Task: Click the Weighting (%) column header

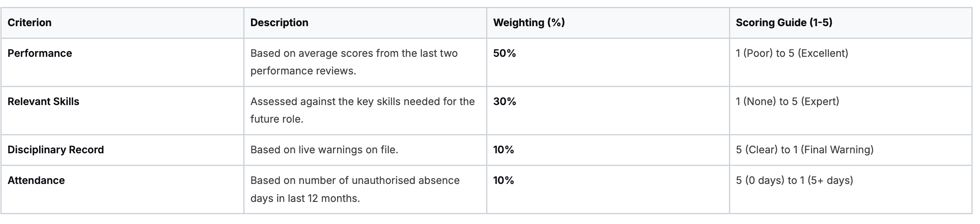Action: [529, 22]
